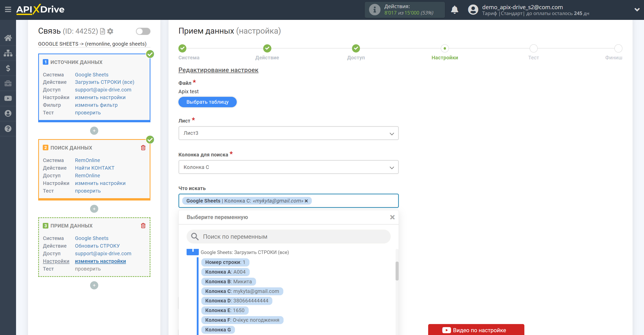Open connection settings gear icon

click(x=110, y=31)
